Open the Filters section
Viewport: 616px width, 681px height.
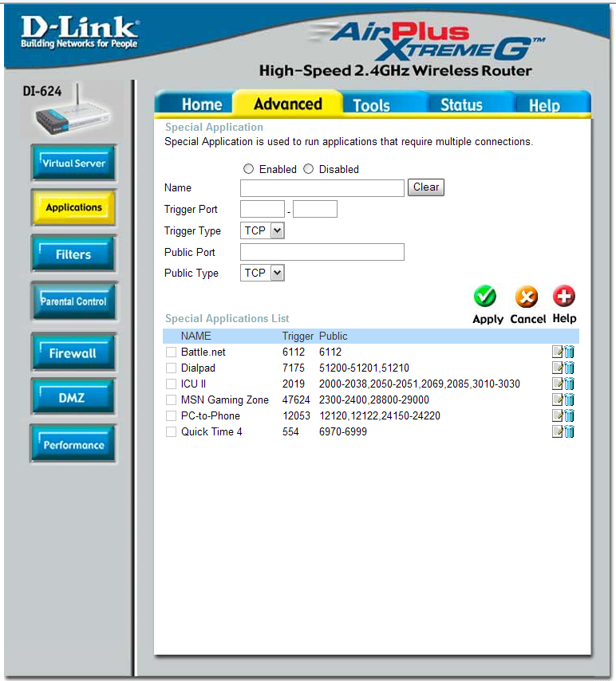[x=73, y=254]
